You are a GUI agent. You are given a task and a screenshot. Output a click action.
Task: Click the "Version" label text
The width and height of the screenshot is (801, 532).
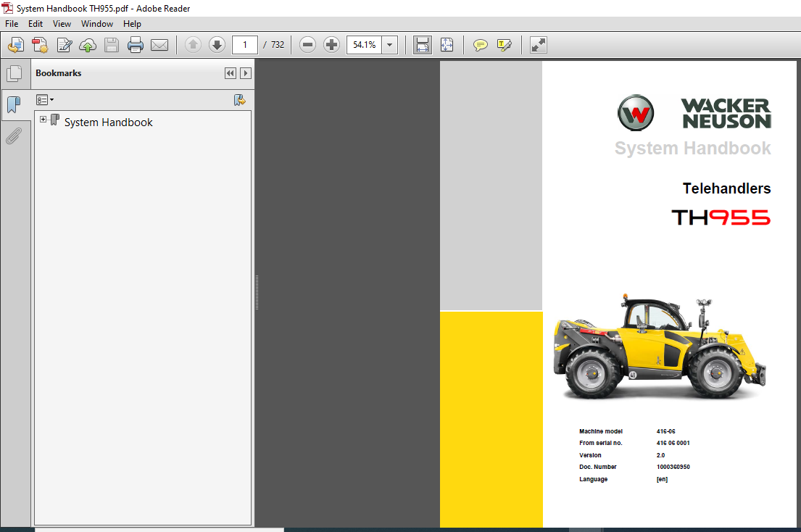tap(590, 455)
